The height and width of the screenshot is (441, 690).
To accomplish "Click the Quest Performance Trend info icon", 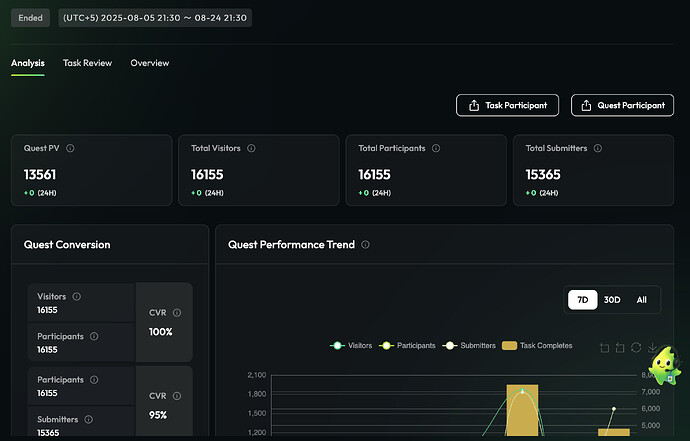I will pos(365,244).
